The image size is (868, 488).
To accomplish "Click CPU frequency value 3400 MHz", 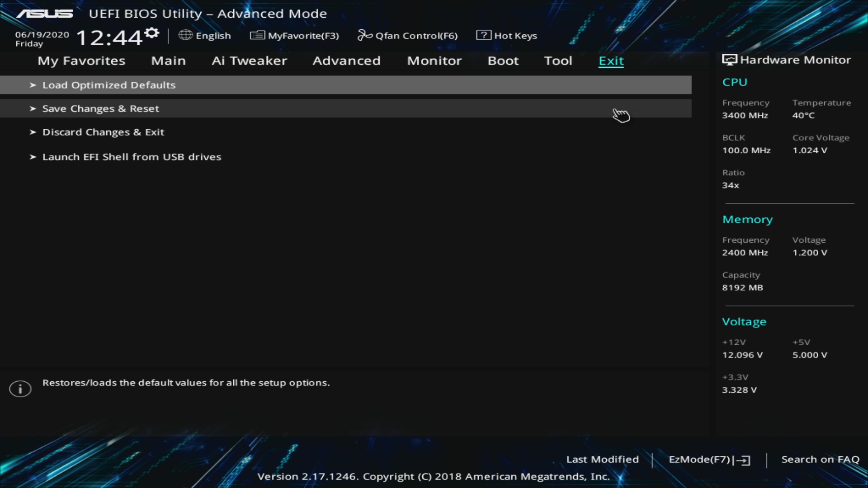I will coord(745,115).
